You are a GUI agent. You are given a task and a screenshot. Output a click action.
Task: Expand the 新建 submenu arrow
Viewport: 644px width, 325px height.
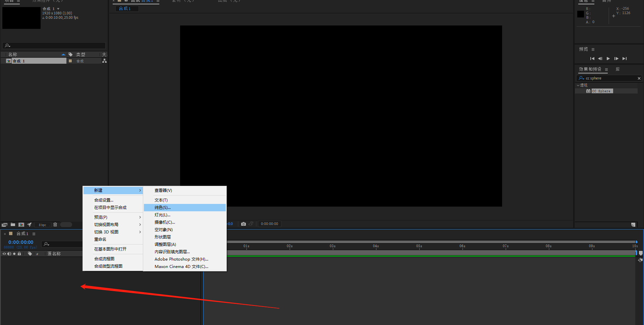pyautogui.click(x=140, y=191)
